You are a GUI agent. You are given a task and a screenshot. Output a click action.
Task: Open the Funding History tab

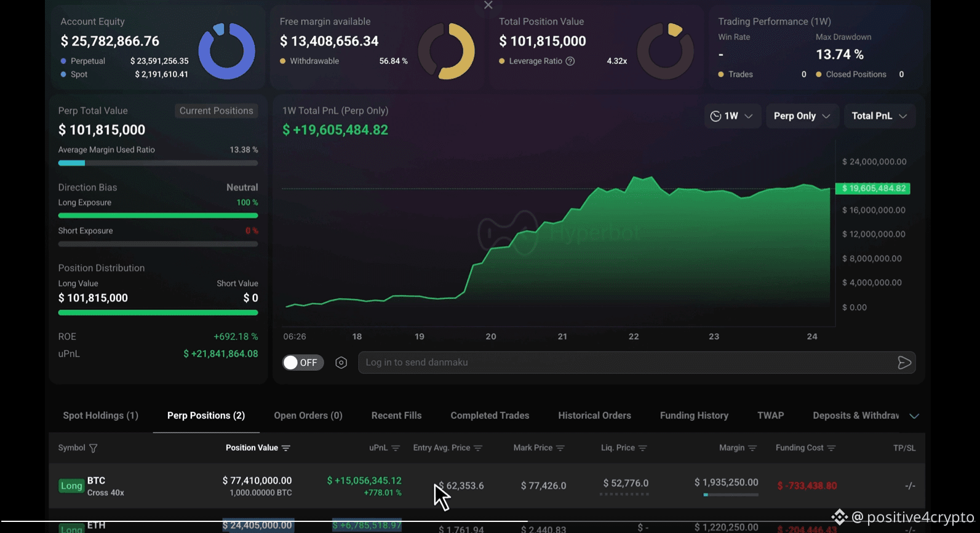694,416
